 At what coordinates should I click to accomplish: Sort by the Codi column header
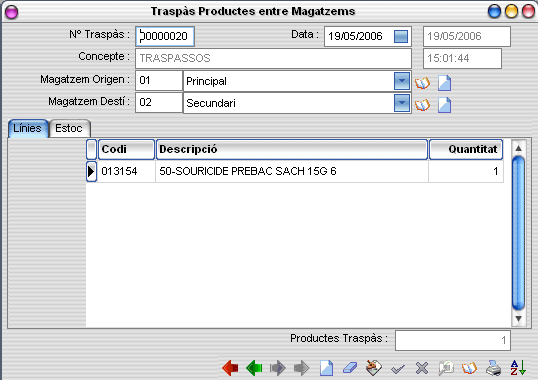[x=126, y=150]
